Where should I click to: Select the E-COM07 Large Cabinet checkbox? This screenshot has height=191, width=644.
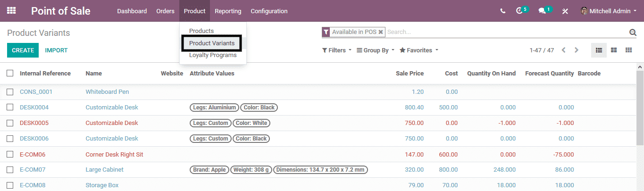pos(10,169)
